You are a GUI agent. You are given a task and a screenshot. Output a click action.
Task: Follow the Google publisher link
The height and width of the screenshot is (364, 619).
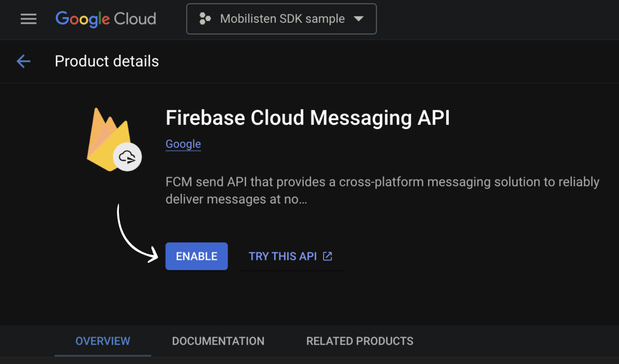(183, 144)
